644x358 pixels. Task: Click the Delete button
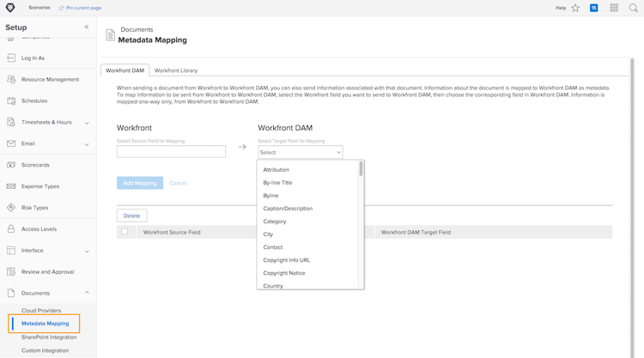pos(132,215)
